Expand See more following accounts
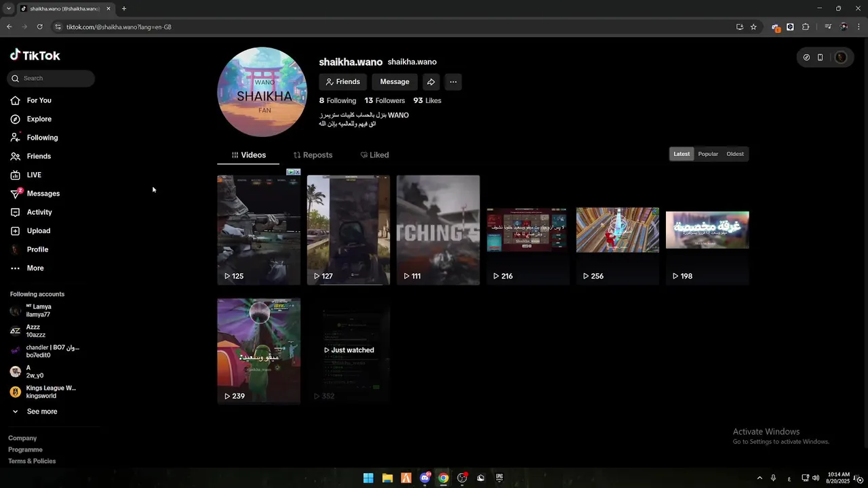This screenshot has height=488, width=868. pos(34,411)
